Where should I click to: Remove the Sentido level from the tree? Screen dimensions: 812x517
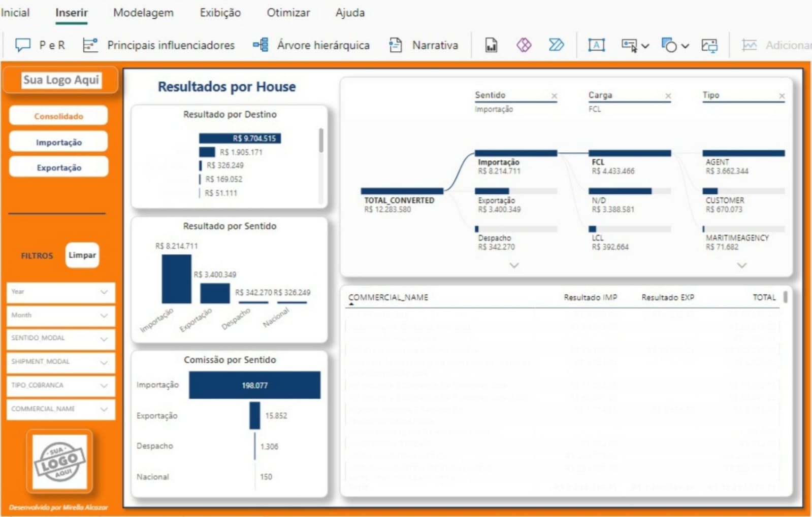coord(554,96)
